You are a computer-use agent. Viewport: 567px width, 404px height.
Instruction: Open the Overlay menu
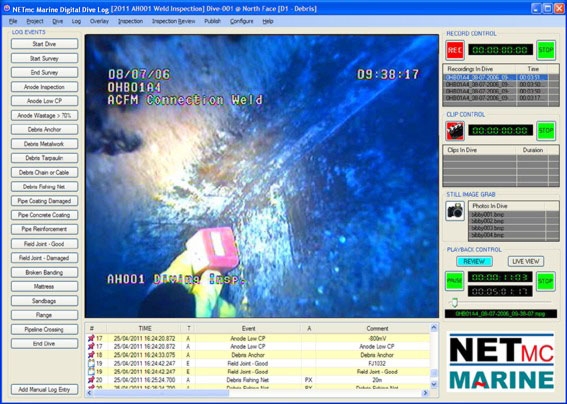99,21
